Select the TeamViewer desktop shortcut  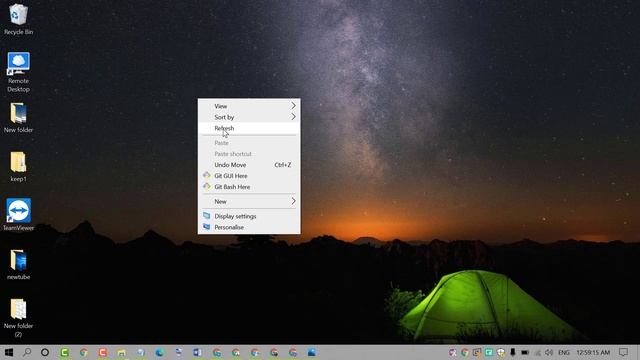(x=18, y=215)
